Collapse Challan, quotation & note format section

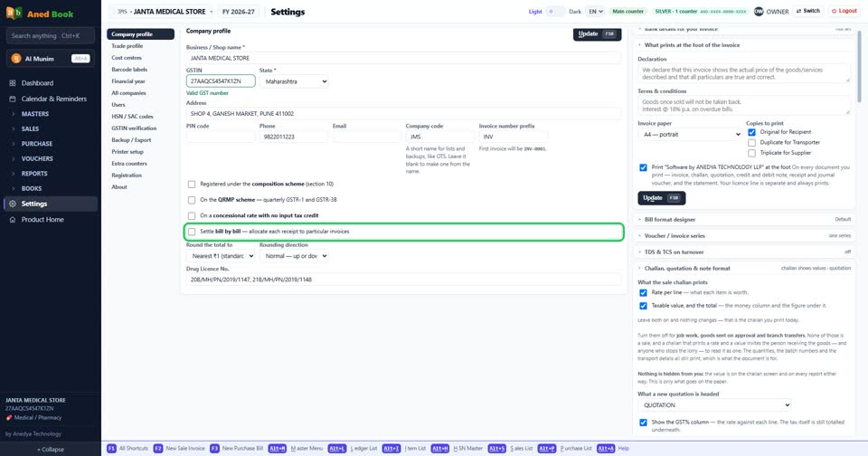(x=744, y=268)
